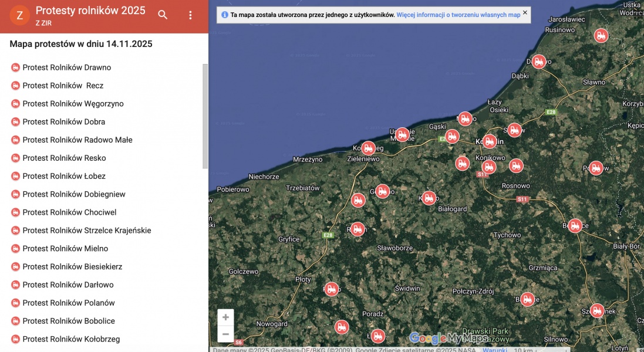This screenshot has height=352, width=644.
Task: Select Protest Rolników Drawno in the list
Action: [66, 67]
